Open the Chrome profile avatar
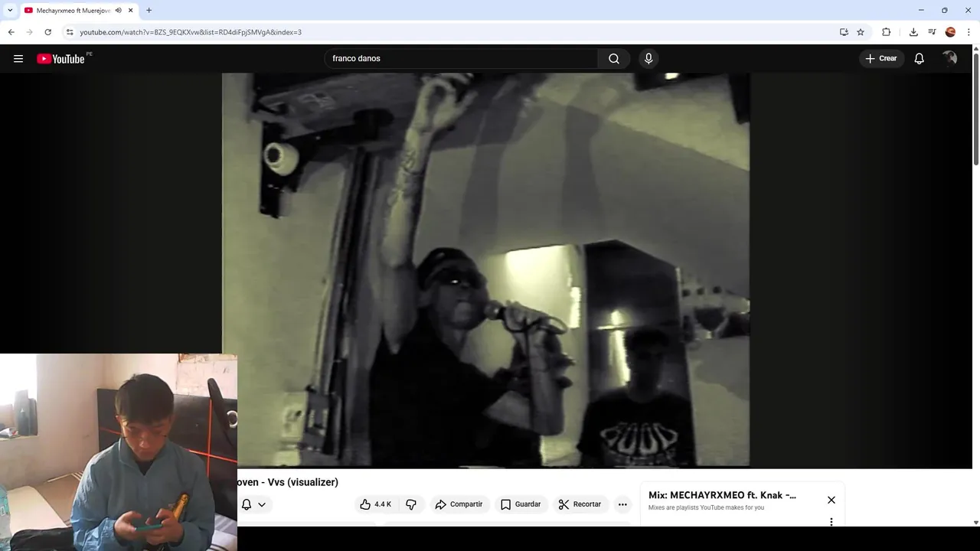Image resolution: width=980 pixels, height=551 pixels. point(950,32)
